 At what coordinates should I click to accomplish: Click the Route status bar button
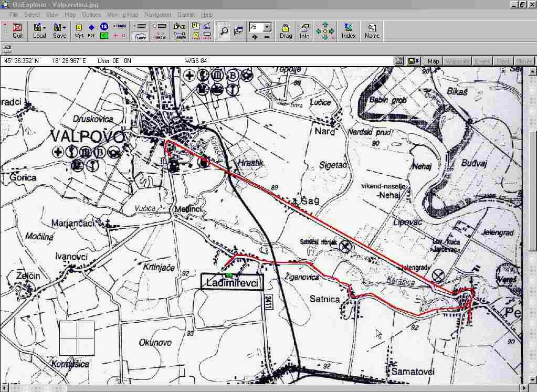[524, 61]
